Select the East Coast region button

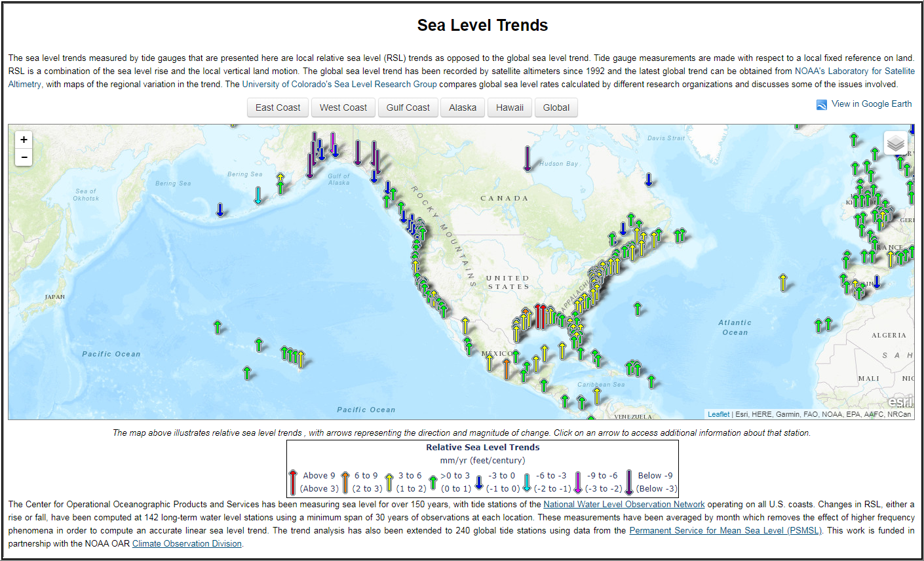click(x=278, y=107)
